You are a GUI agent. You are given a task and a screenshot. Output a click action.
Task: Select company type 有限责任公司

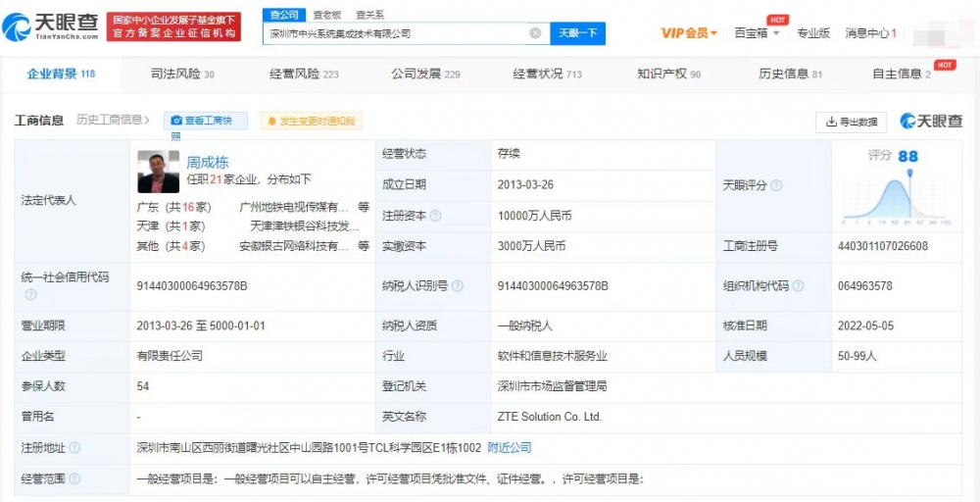tap(170, 356)
